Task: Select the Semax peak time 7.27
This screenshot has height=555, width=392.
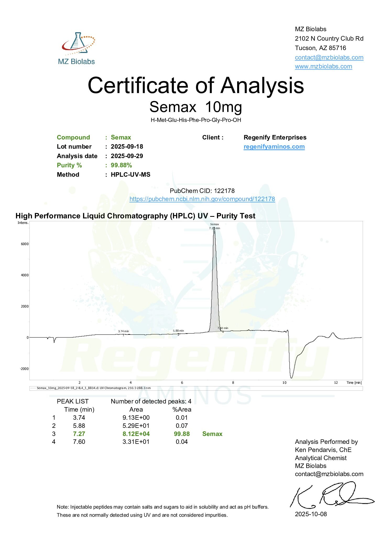Action: tap(79, 434)
